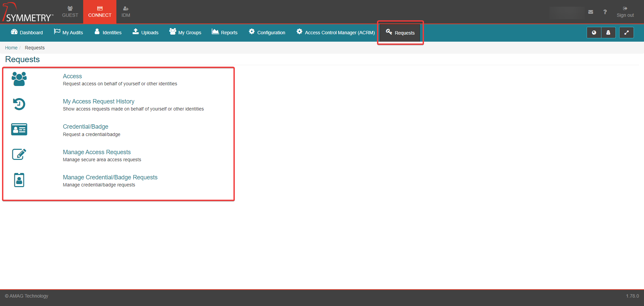Image resolution: width=644 pixels, height=306 pixels.
Task: Click the globe button in the toolbar
Action: [594, 33]
